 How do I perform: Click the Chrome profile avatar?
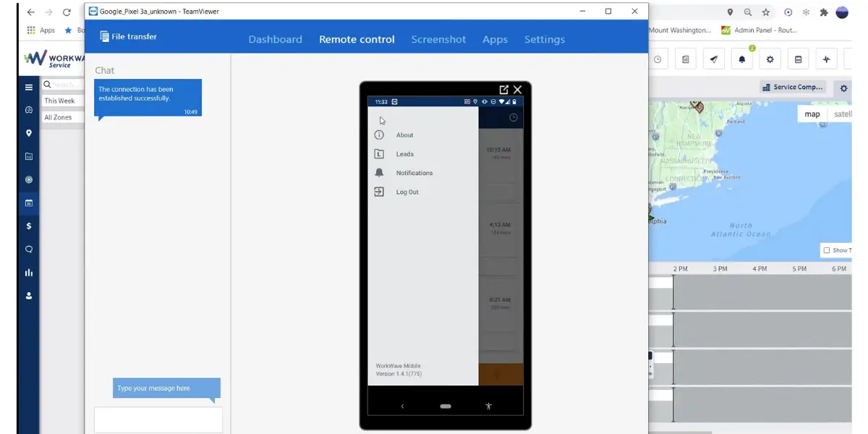842,12
